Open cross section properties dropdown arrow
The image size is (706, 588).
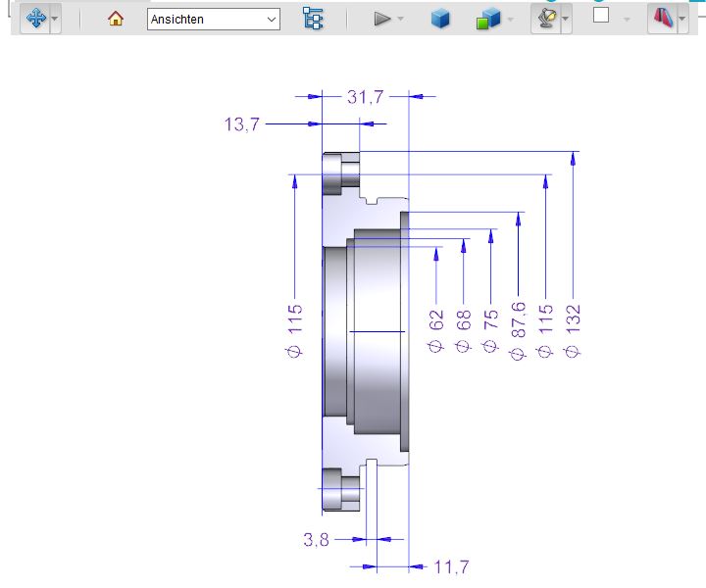click(x=682, y=19)
